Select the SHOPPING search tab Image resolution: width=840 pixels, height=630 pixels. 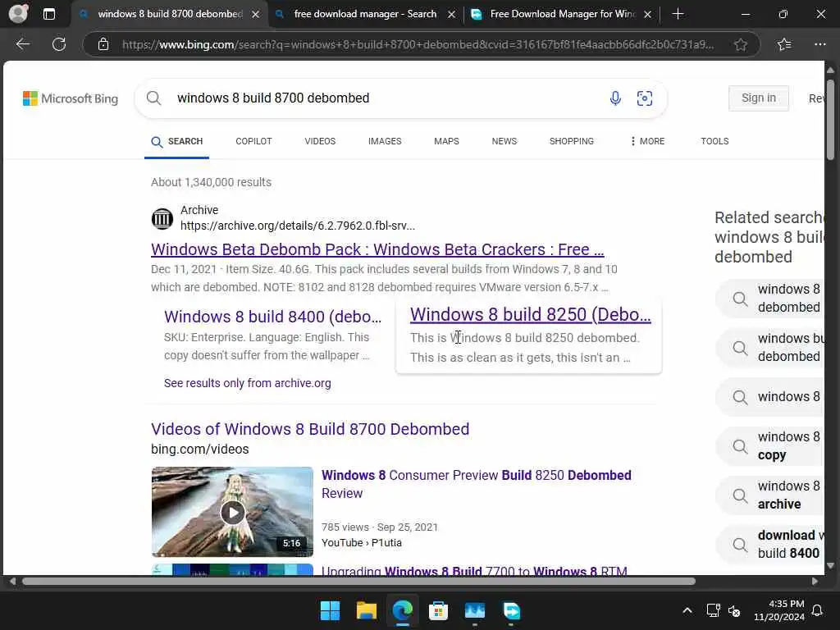[x=572, y=141]
